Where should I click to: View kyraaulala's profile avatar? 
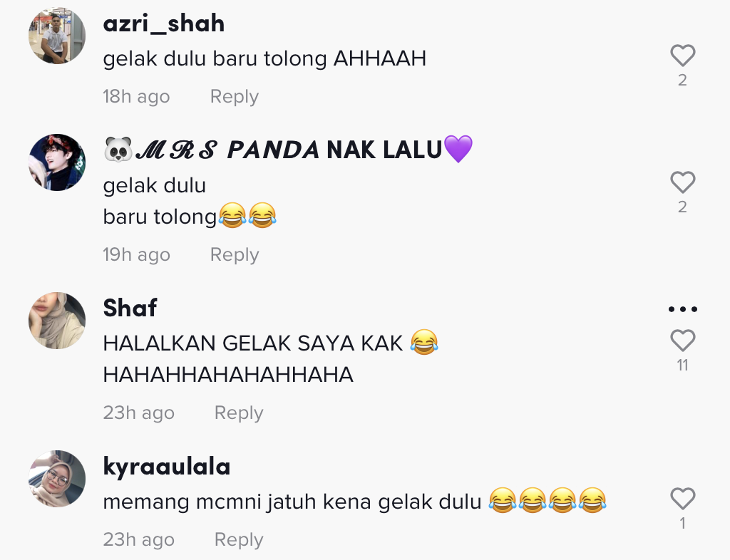point(57,479)
